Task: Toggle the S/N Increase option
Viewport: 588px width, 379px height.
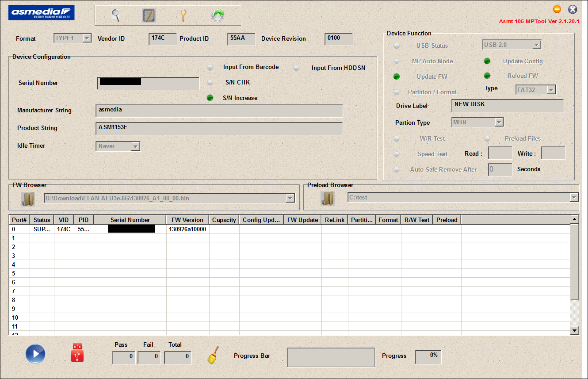Action: click(210, 98)
